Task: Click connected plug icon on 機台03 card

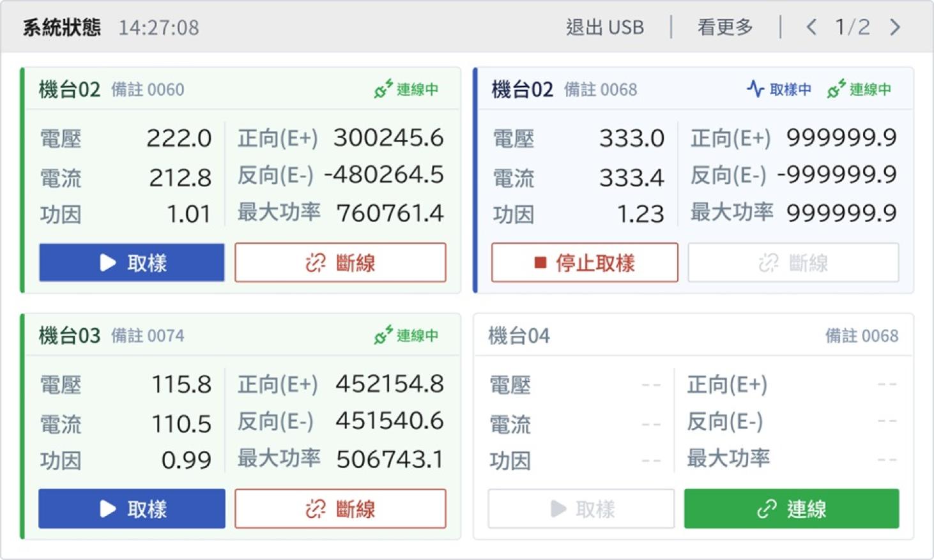Action: point(383,335)
